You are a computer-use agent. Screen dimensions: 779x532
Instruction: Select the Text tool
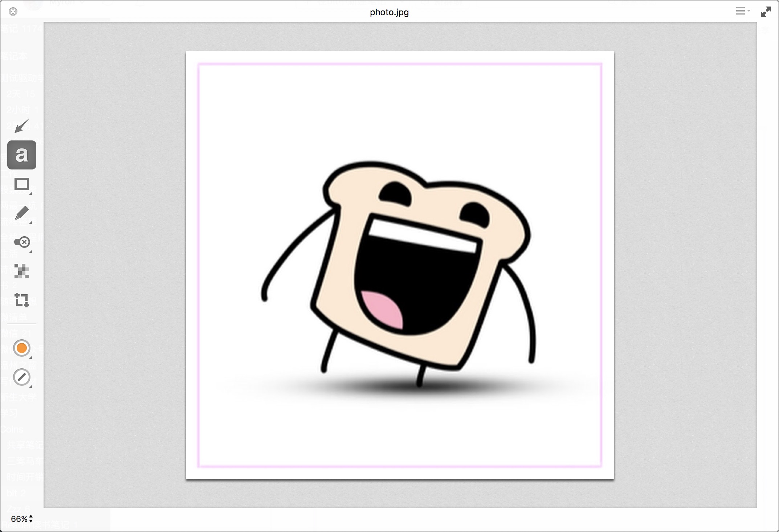click(22, 155)
